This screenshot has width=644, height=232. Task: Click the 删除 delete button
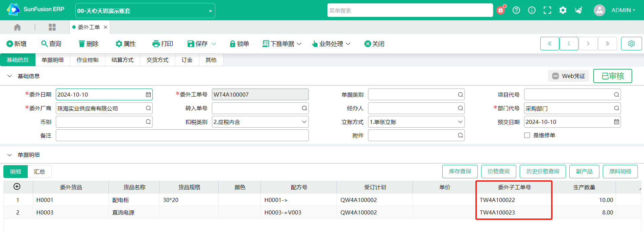click(89, 44)
